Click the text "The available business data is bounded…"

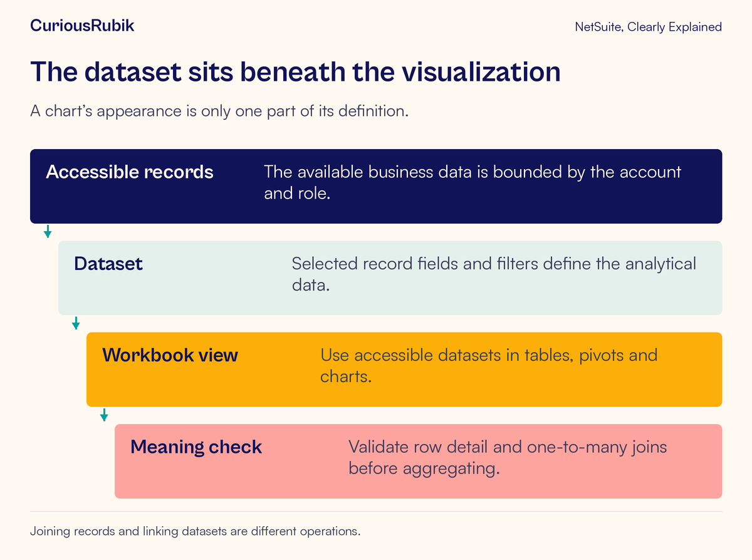click(x=473, y=182)
